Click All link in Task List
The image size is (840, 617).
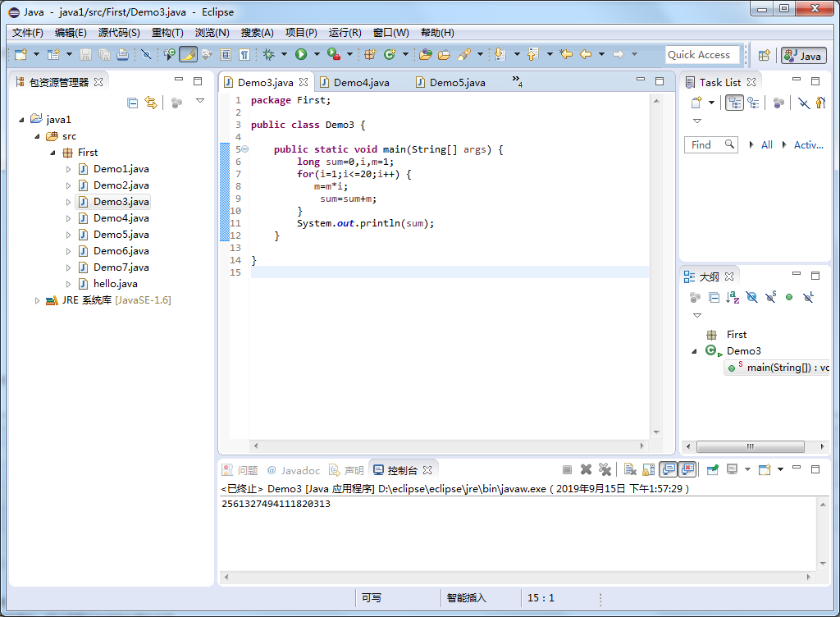(767, 144)
